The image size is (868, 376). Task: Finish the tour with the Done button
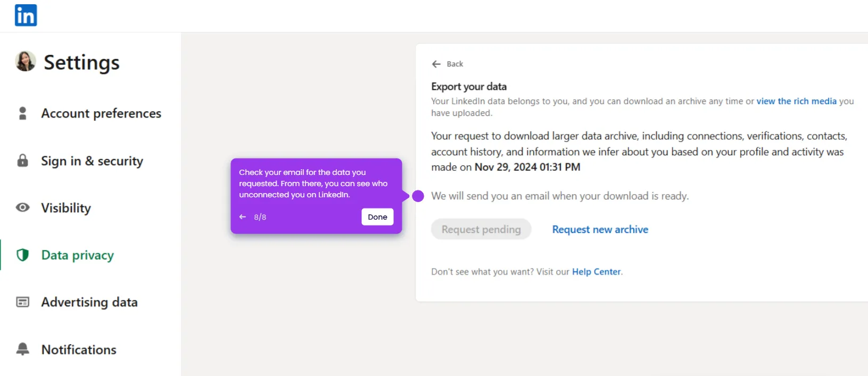[x=377, y=217]
